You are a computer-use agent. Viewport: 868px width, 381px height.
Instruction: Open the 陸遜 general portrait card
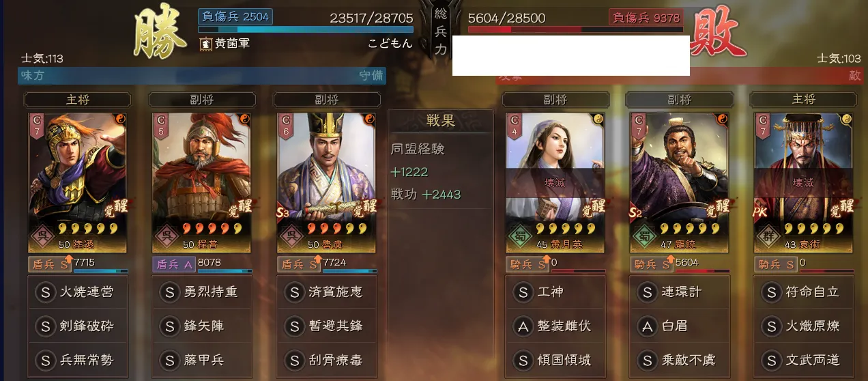(x=77, y=182)
